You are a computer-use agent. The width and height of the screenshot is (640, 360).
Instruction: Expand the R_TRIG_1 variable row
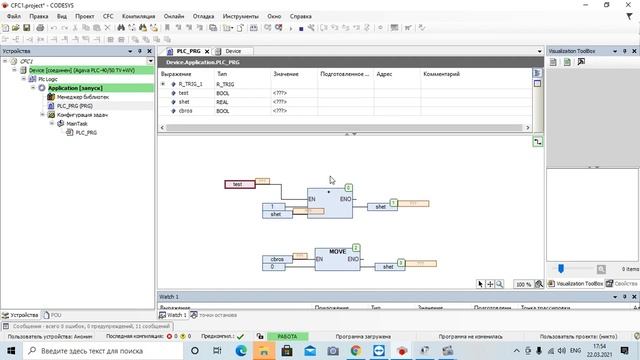tap(163, 84)
